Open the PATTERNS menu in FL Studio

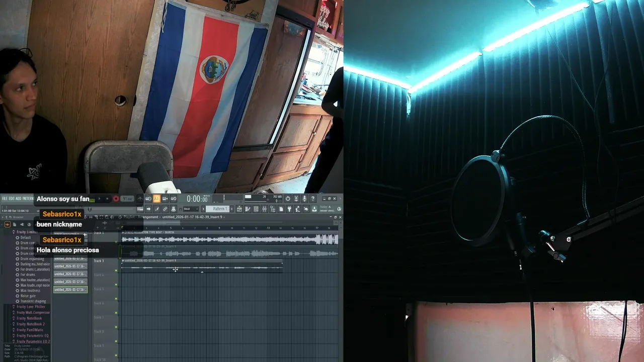coord(28,199)
